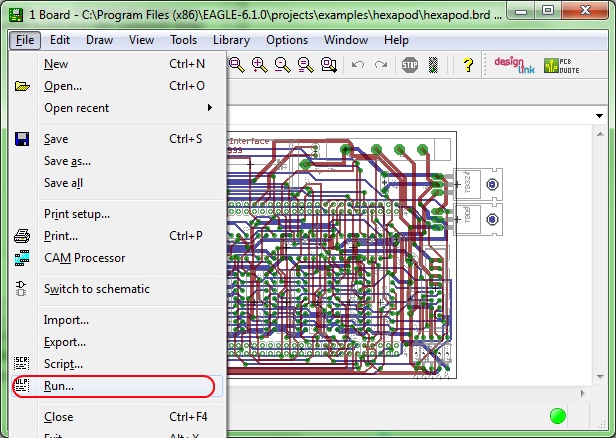
Task: Click the green status indicator light
Action: [x=557, y=416]
